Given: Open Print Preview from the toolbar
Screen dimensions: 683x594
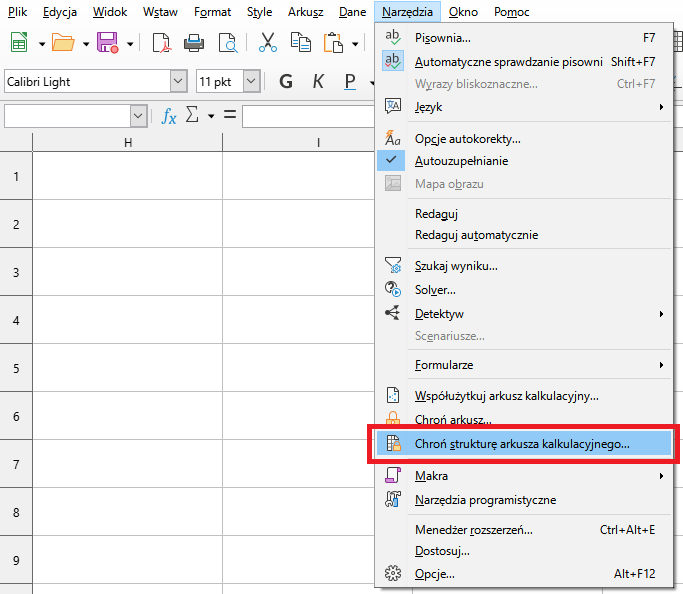Looking at the screenshot, I should 228,43.
